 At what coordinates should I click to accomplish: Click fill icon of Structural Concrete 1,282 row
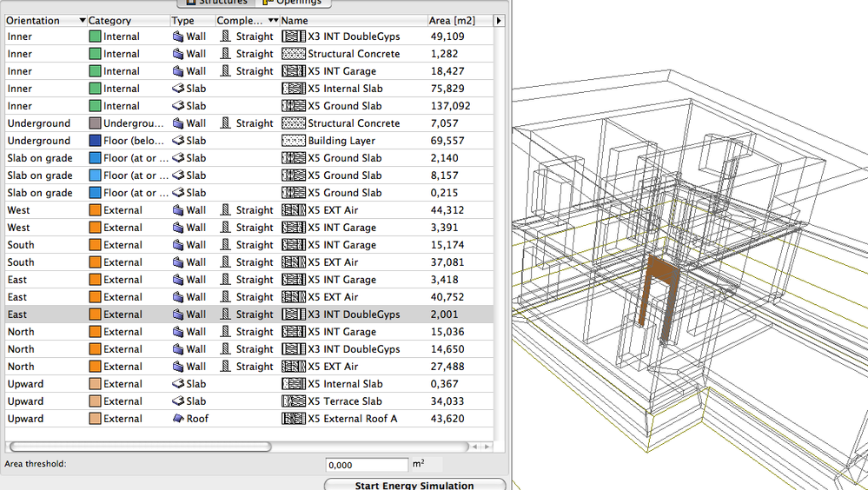point(293,54)
